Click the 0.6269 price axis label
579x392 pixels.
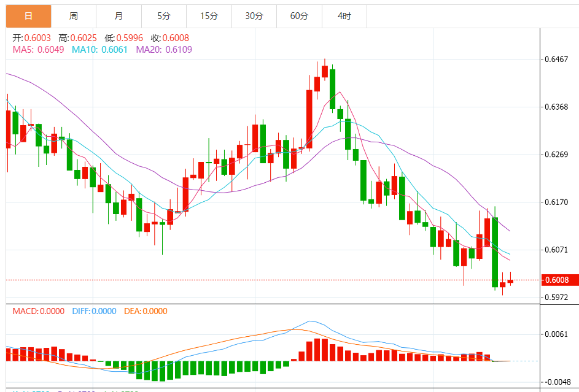556,155
